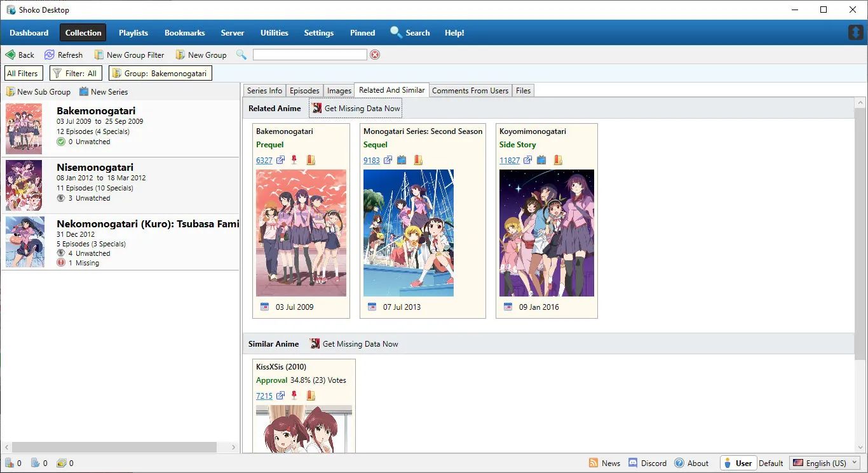
Task: Click the green watched checkmark under Bakemonogatari
Action: 61,142
